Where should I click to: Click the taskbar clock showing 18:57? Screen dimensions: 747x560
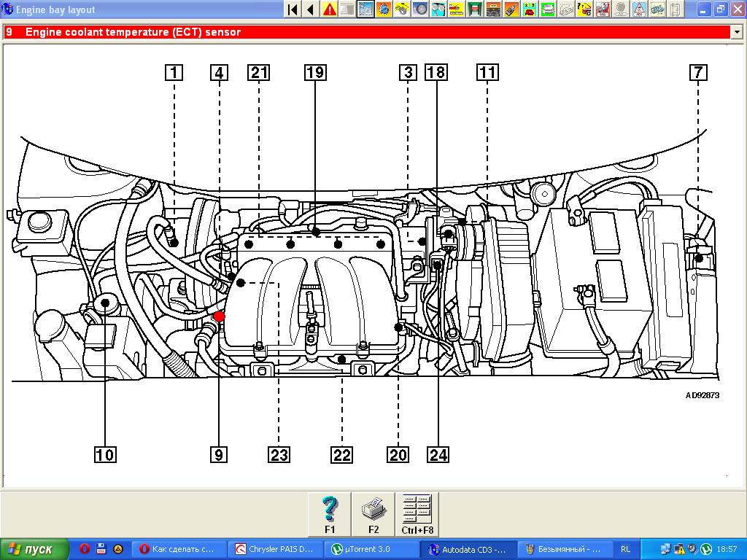coord(727,549)
